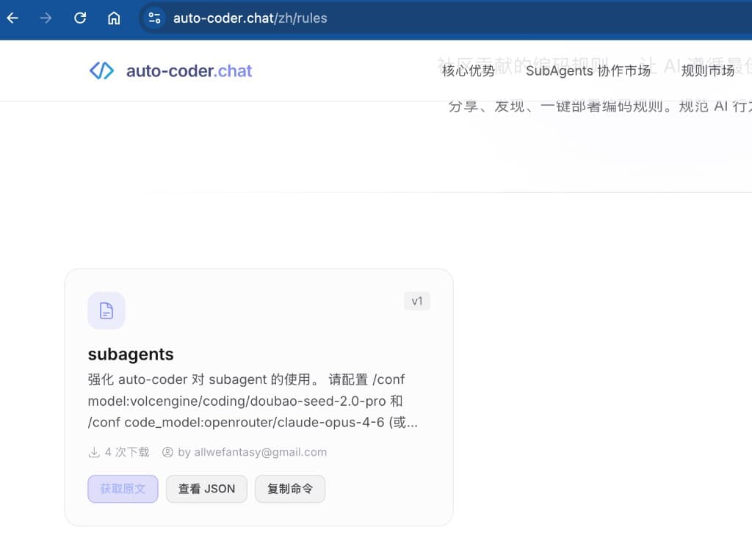This screenshot has height=560, width=752.
Task: Open the 核心优势 navigation item
Action: (468, 71)
